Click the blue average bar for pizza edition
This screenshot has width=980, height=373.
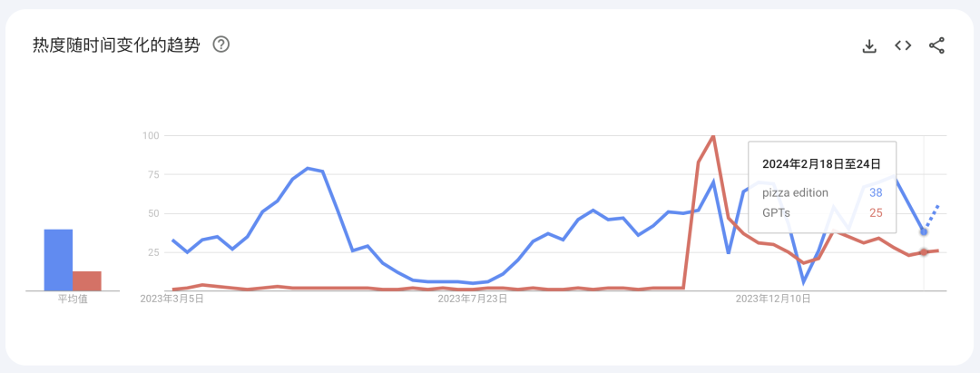(x=58, y=260)
